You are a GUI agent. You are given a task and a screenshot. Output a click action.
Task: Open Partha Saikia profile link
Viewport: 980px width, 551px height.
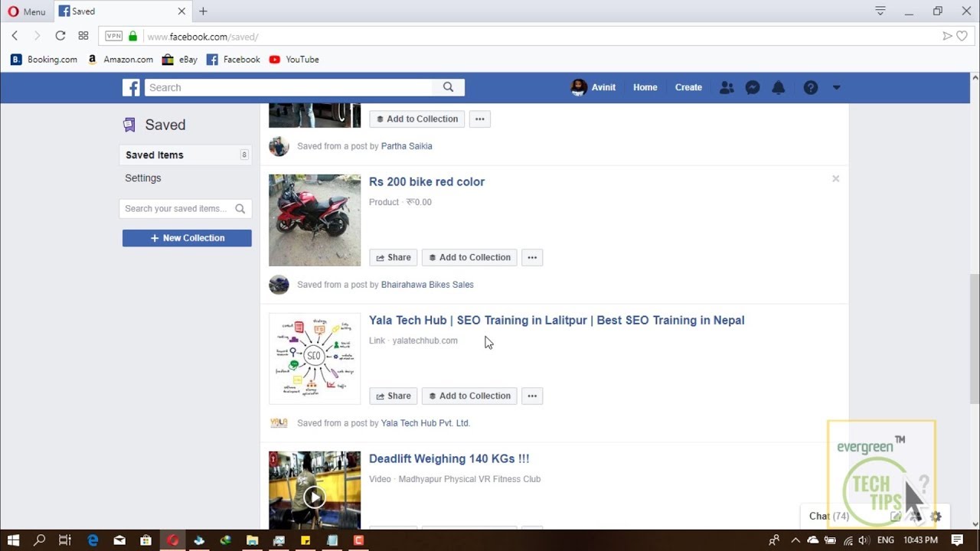[407, 146]
